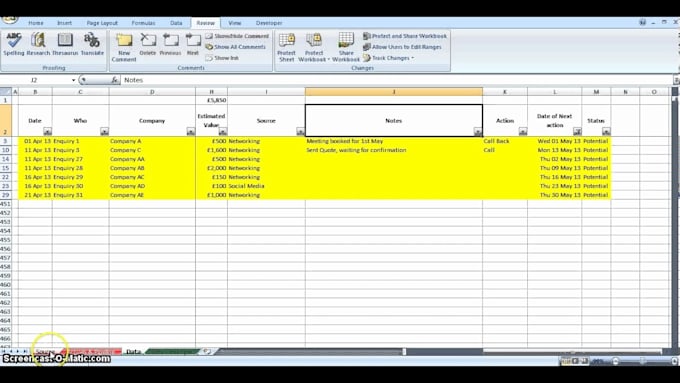The width and height of the screenshot is (680, 383).
Task: Click the Name Box showing J2
Action: point(35,80)
